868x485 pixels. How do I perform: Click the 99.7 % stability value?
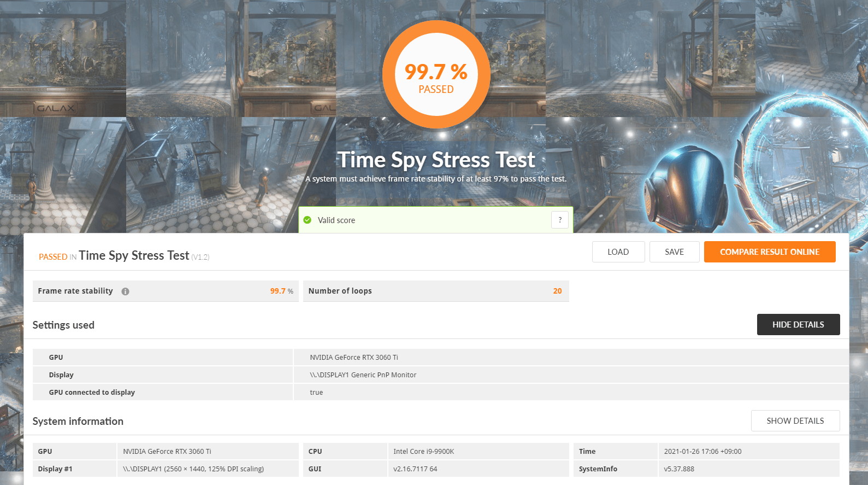281,291
